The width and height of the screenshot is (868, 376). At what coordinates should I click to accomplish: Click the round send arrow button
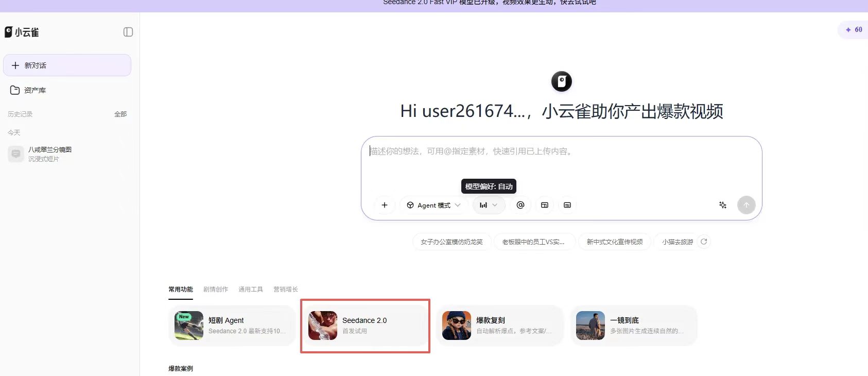(747, 205)
